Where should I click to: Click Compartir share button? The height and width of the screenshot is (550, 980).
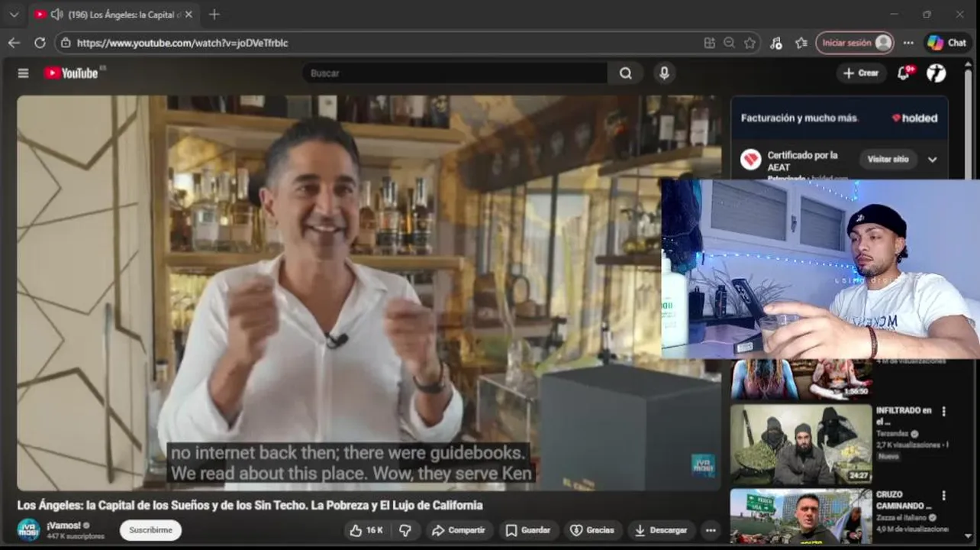coord(458,530)
